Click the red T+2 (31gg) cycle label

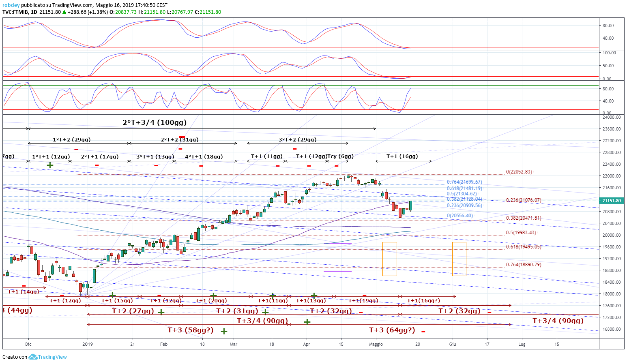pyautogui.click(x=237, y=311)
